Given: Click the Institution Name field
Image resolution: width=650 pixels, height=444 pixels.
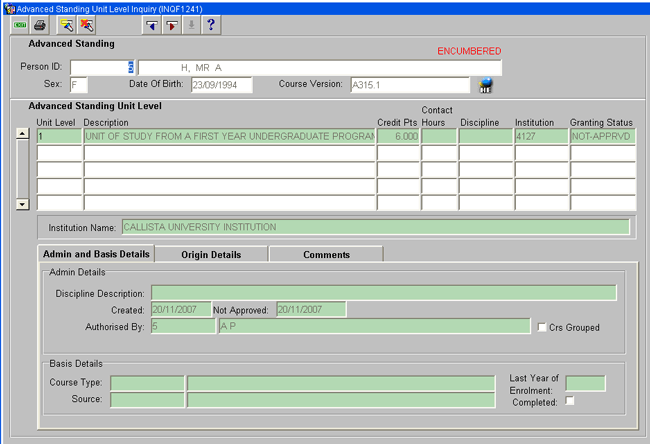Looking at the screenshot, I should [x=375, y=227].
